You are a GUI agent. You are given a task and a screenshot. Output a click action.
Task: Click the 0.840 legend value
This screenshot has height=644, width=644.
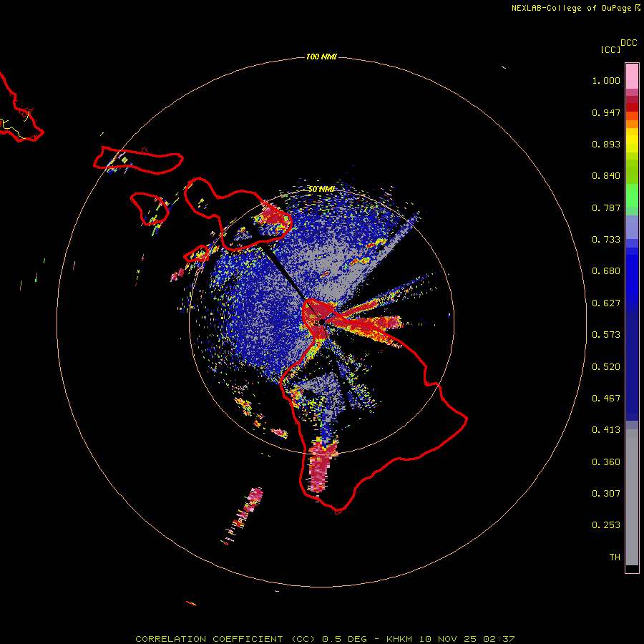click(606, 176)
